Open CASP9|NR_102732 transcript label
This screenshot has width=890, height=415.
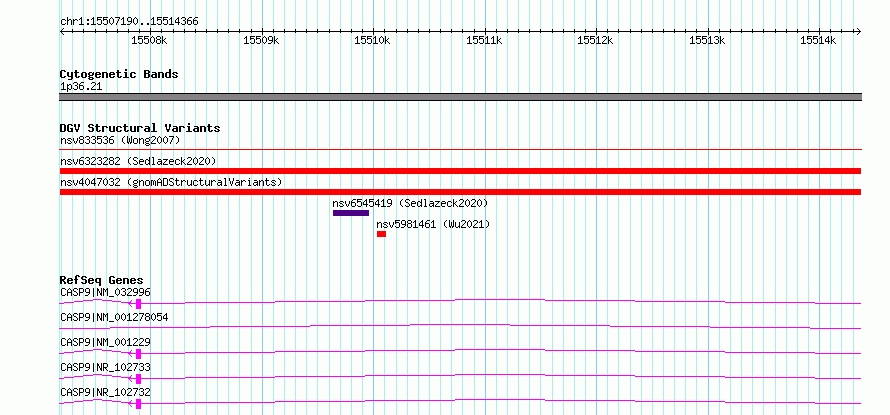pos(105,392)
